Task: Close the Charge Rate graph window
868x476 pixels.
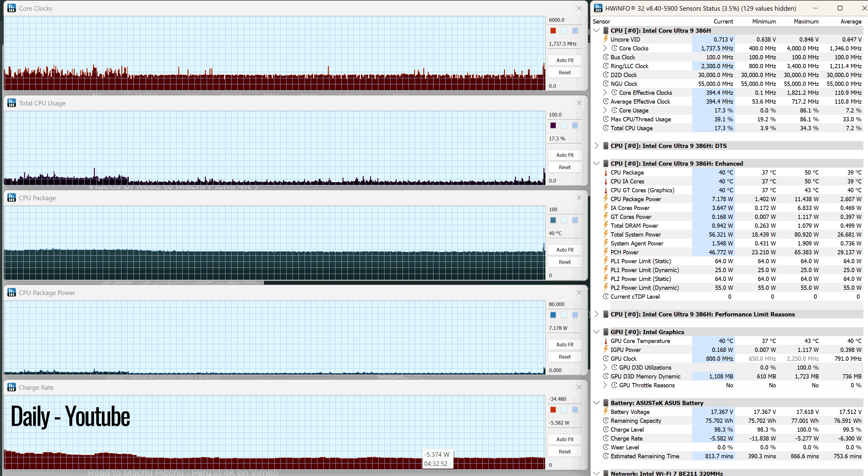Action: pos(579,387)
